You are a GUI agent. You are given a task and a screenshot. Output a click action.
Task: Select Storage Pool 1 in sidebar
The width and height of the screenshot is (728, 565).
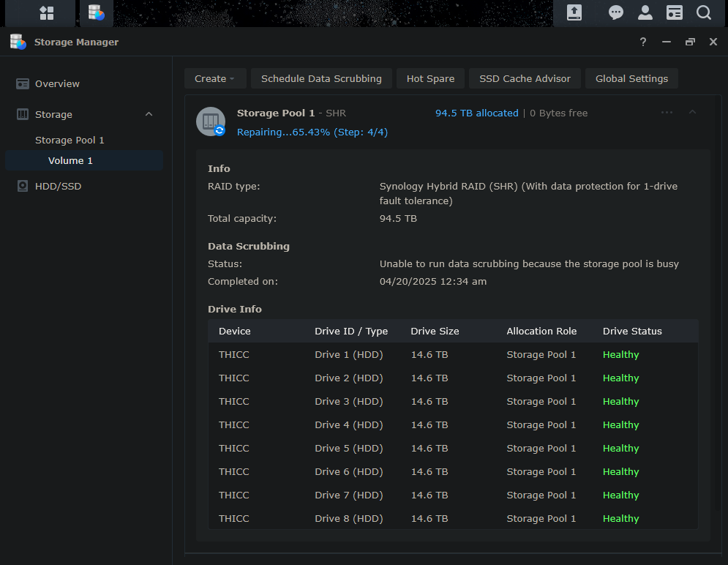70,140
